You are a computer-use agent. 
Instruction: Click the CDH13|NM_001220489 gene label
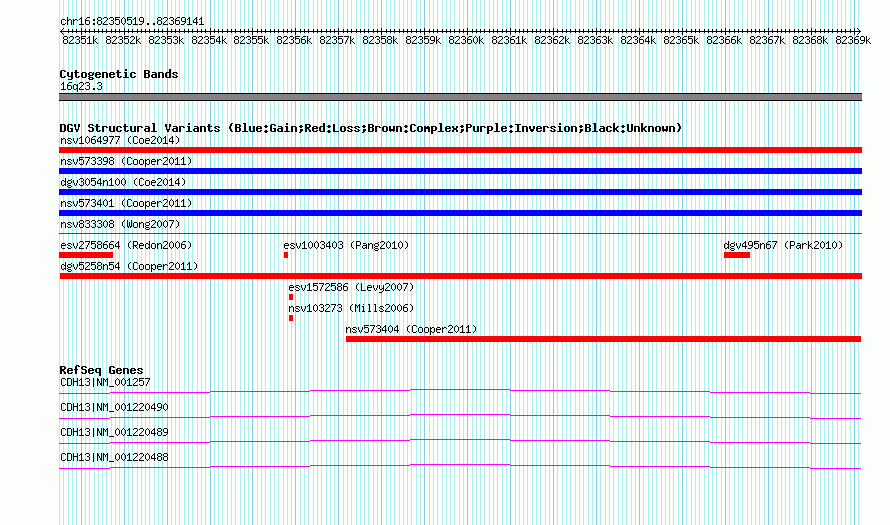point(114,432)
